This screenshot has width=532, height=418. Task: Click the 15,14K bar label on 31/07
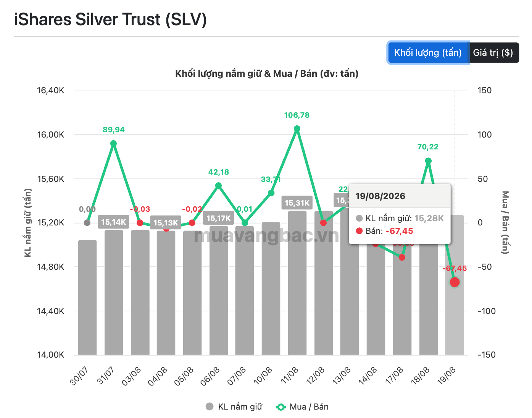(x=113, y=222)
